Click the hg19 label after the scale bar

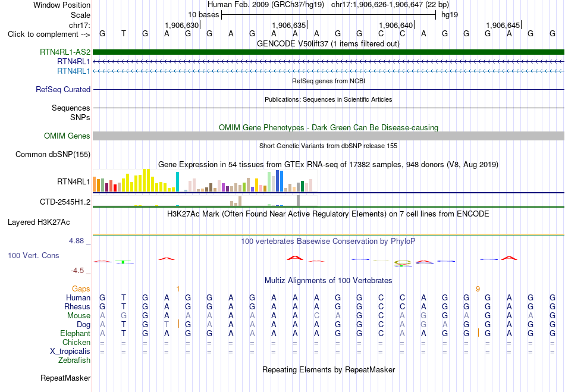click(450, 15)
